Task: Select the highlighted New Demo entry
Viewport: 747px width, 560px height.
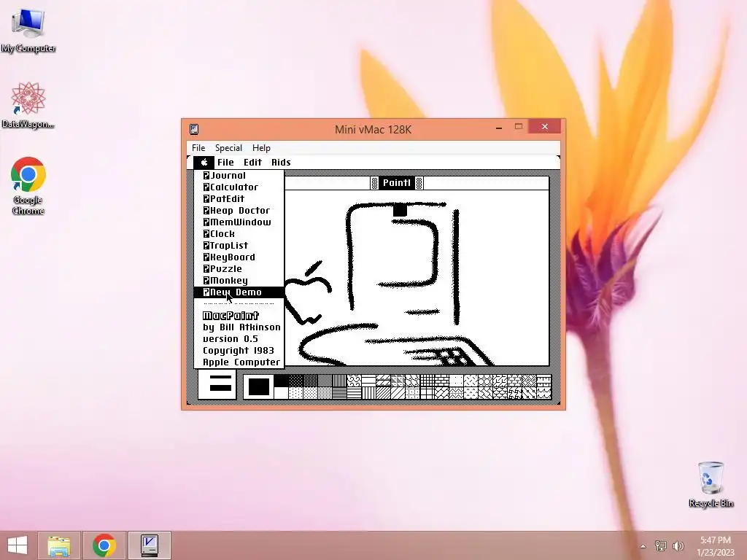Action: tap(239, 292)
